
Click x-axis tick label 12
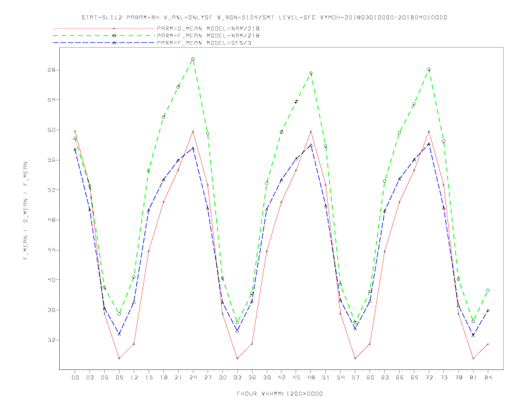coord(134,377)
